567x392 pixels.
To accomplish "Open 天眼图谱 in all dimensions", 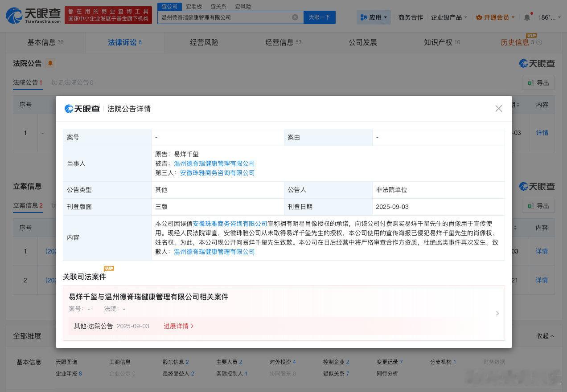I will (66, 362).
